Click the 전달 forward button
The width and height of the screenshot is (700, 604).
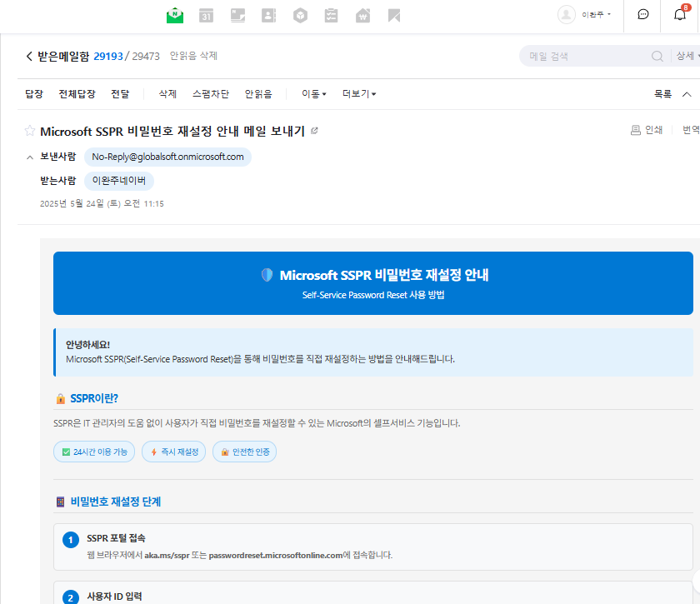120,94
